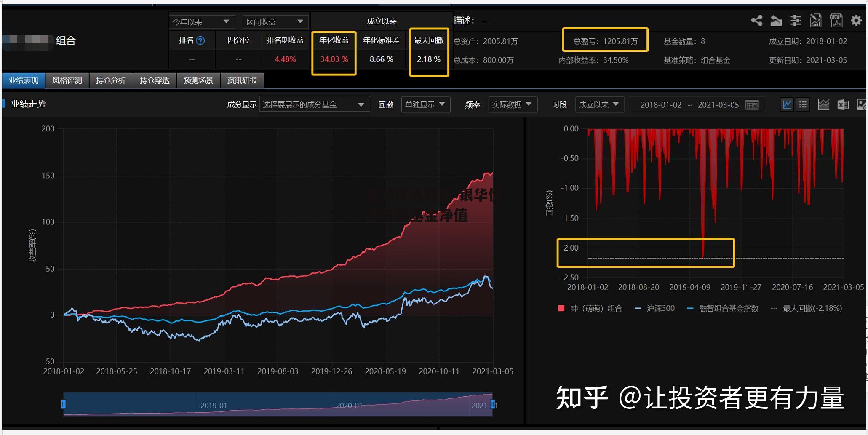This screenshot has width=868, height=435.
Task: Click the 内部收益率: 34.50% text
Action: pyautogui.click(x=593, y=60)
